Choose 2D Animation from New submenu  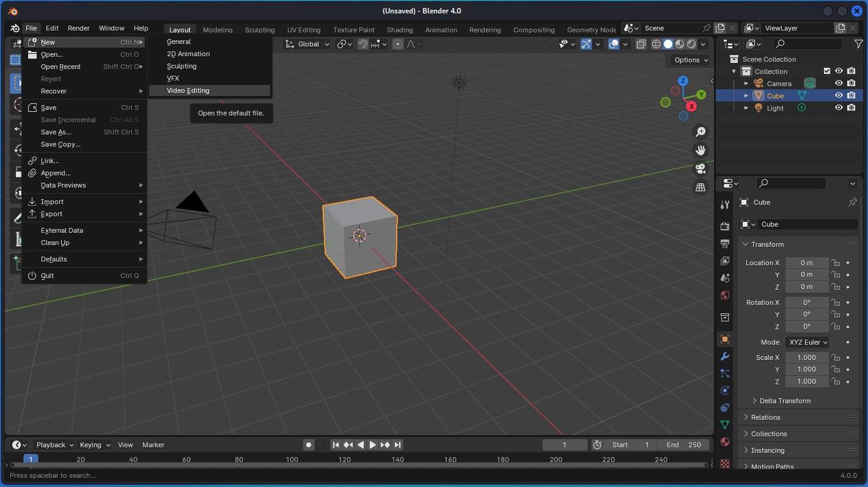210,54
